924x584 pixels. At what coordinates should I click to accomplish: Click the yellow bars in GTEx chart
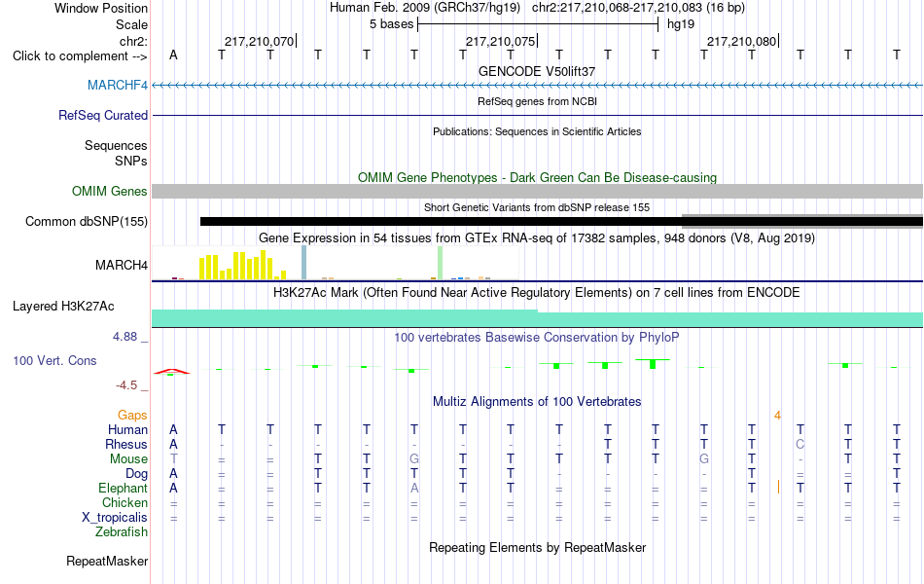(242, 266)
